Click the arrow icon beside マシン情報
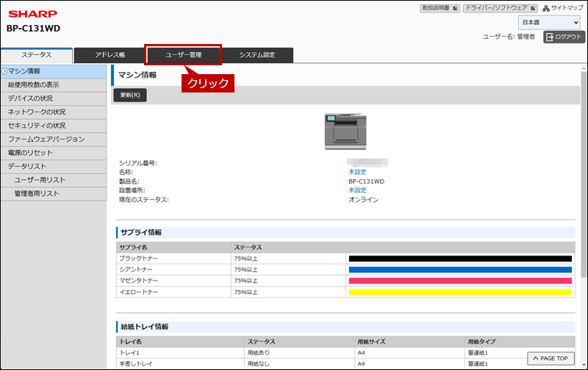 [4, 70]
